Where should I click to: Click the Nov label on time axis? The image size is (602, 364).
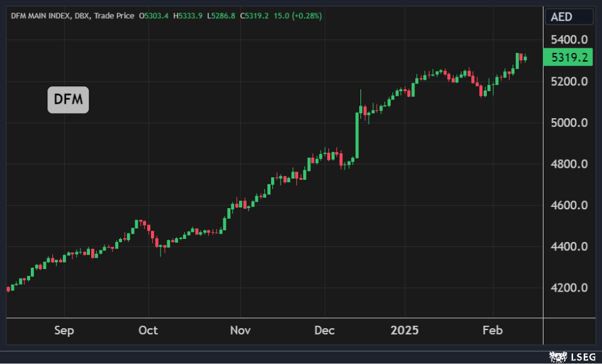coord(240,331)
